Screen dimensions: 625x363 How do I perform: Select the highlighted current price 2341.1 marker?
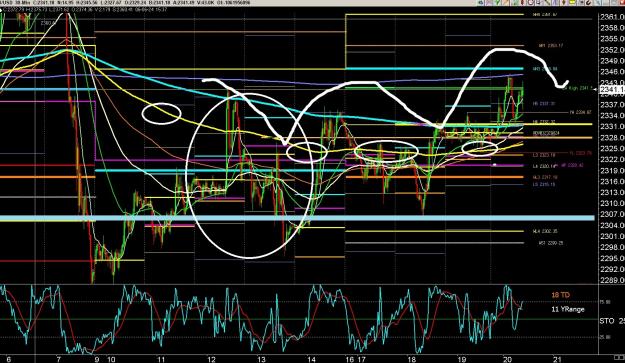click(x=612, y=90)
